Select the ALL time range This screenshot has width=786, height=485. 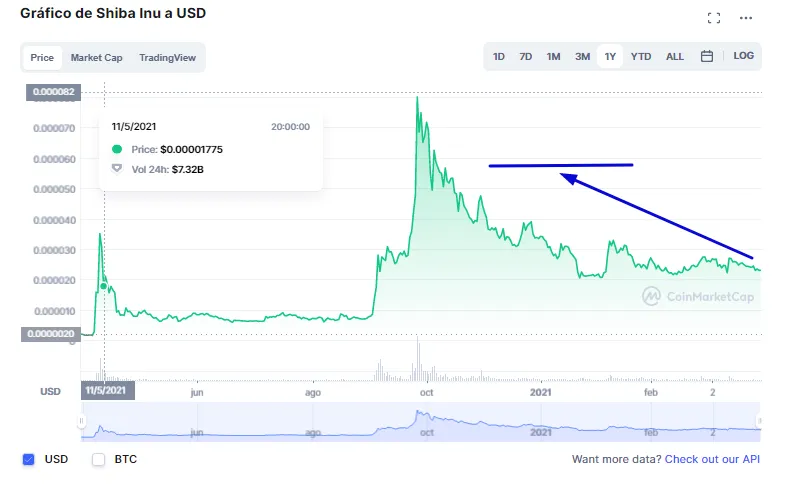pos(675,57)
